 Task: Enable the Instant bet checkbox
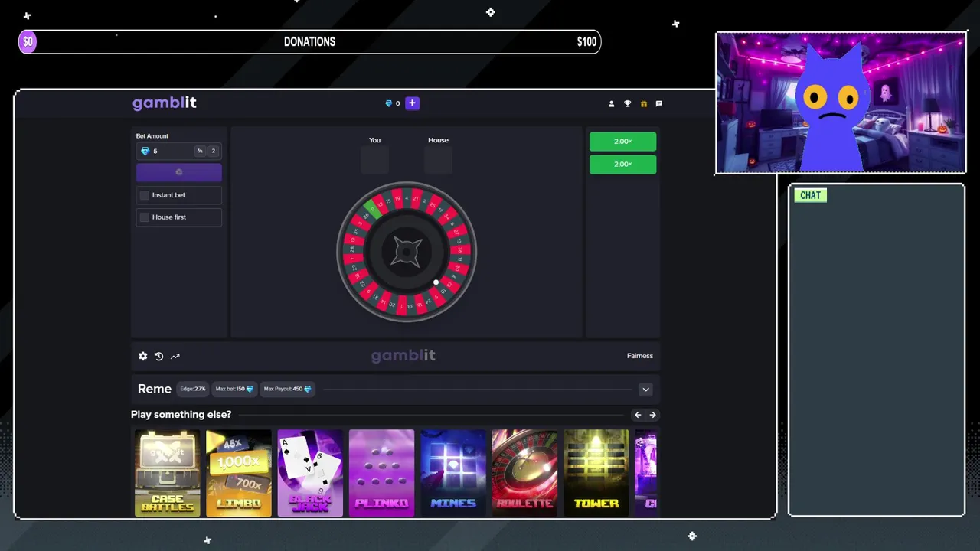point(144,195)
